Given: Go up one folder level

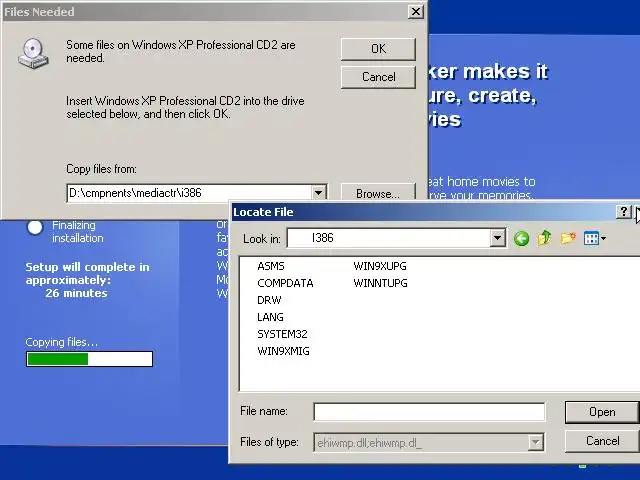Looking at the screenshot, I should pyautogui.click(x=544, y=238).
